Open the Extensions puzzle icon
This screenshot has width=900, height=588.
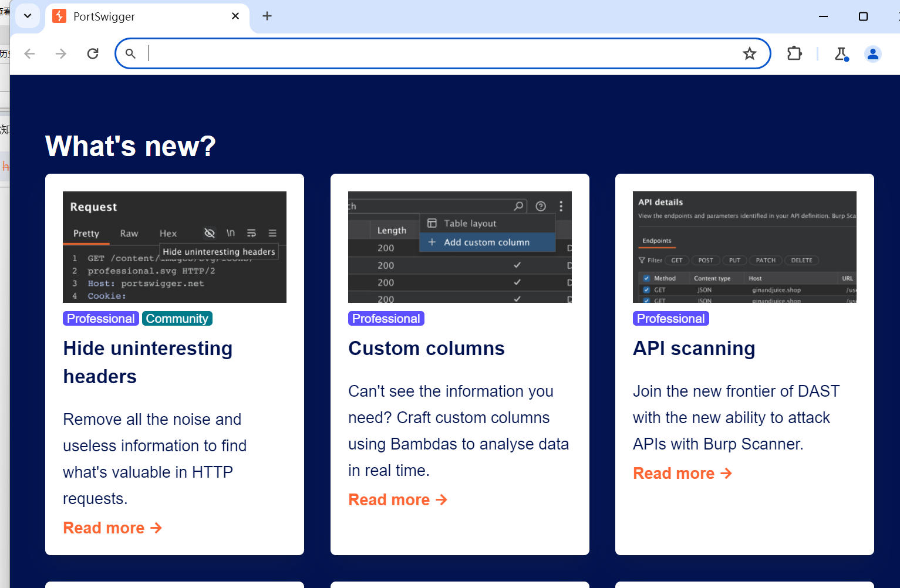794,54
